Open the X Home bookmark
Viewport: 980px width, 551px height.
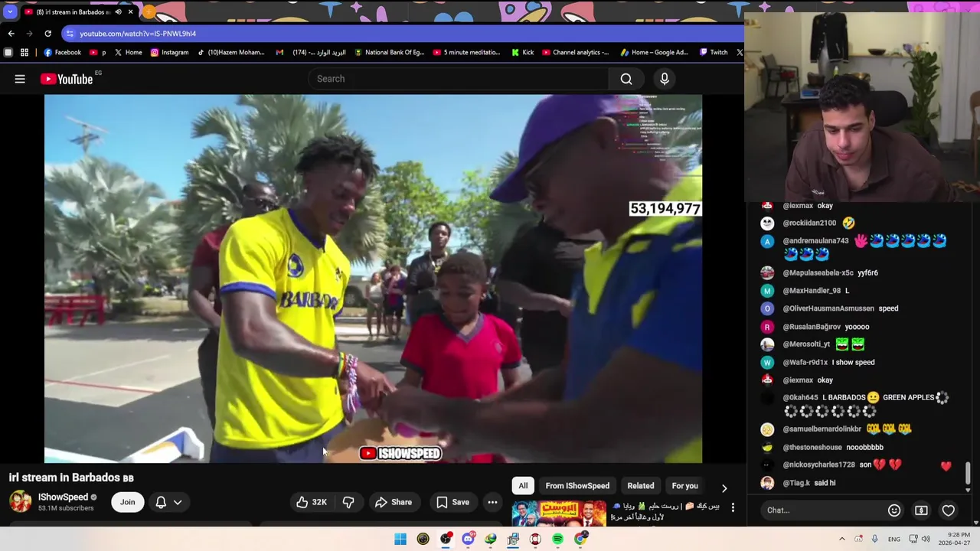click(128, 52)
